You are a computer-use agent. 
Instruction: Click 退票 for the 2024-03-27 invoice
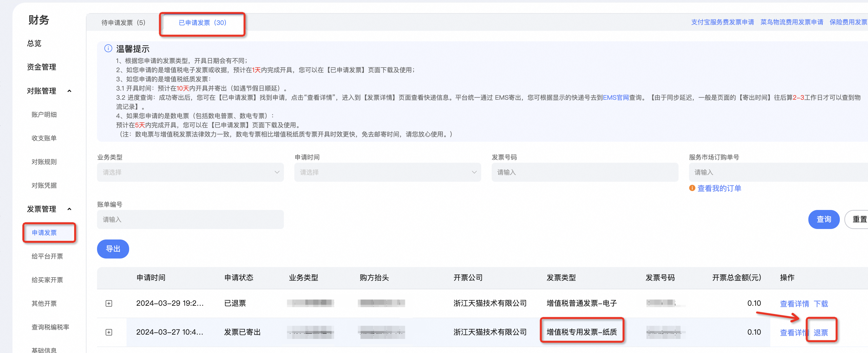pos(820,333)
